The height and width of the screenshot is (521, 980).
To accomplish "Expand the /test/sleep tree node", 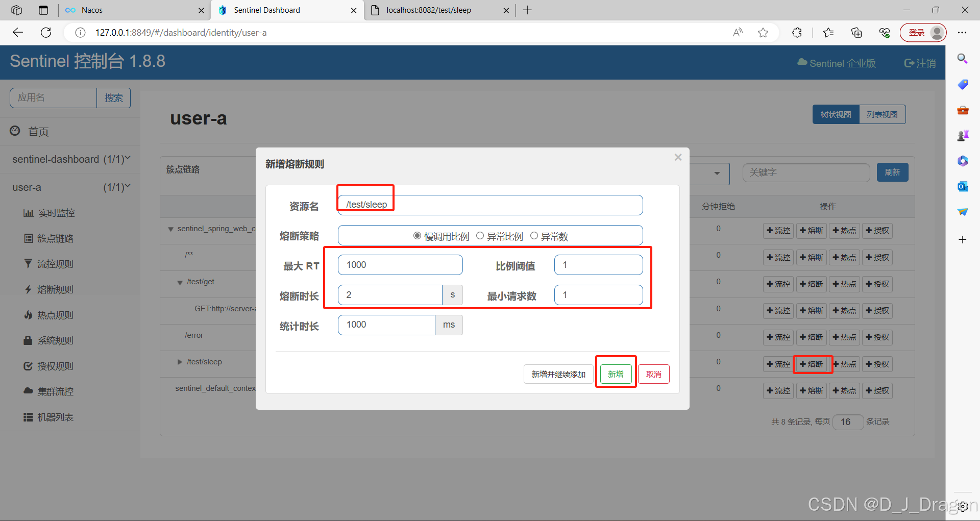I will (x=180, y=362).
